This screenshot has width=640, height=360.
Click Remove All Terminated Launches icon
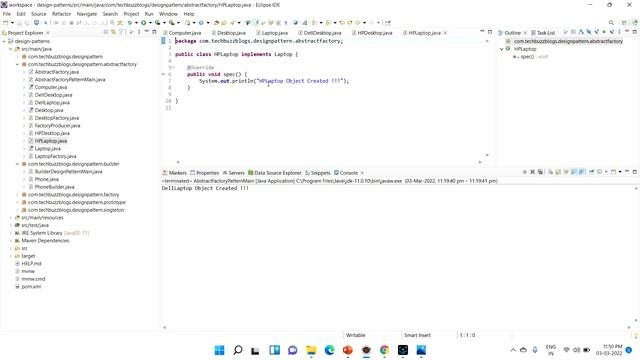point(540,172)
